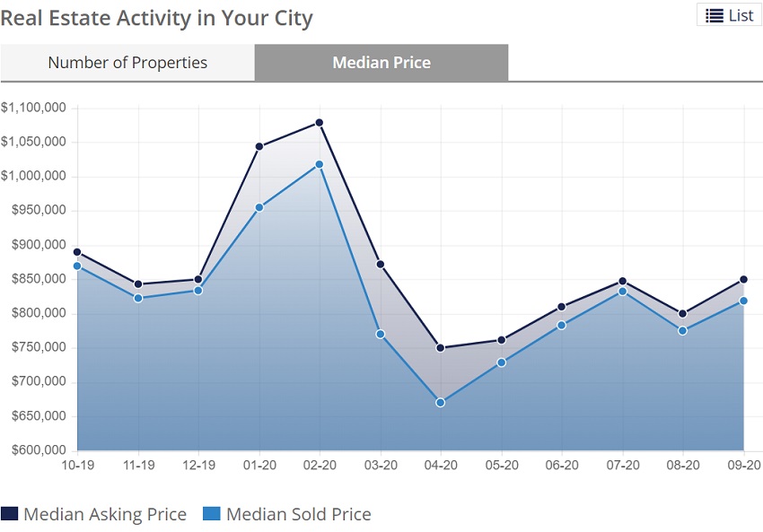Toggle the Median Sold Price legend item
This screenshot has width=763, height=532.
[298, 514]
